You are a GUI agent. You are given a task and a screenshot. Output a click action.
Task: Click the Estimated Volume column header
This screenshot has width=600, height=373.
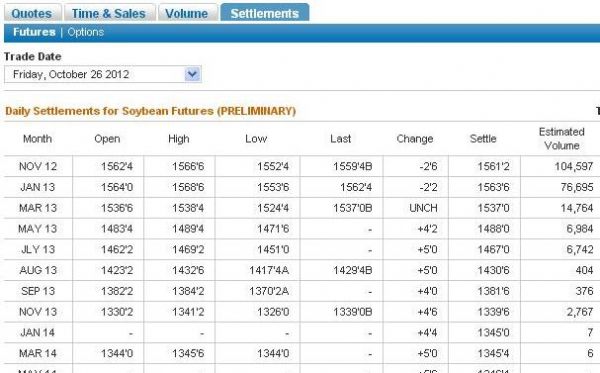coord(562,138)
